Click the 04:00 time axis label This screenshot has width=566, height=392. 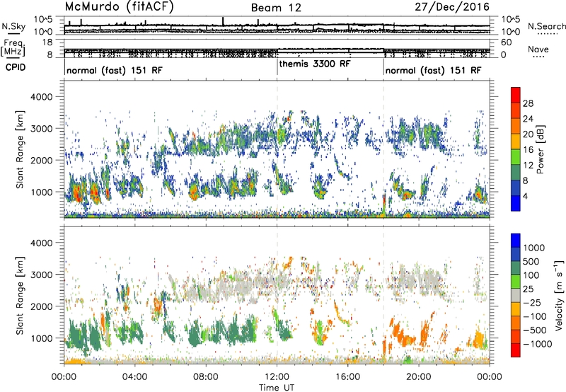point(134,377)
